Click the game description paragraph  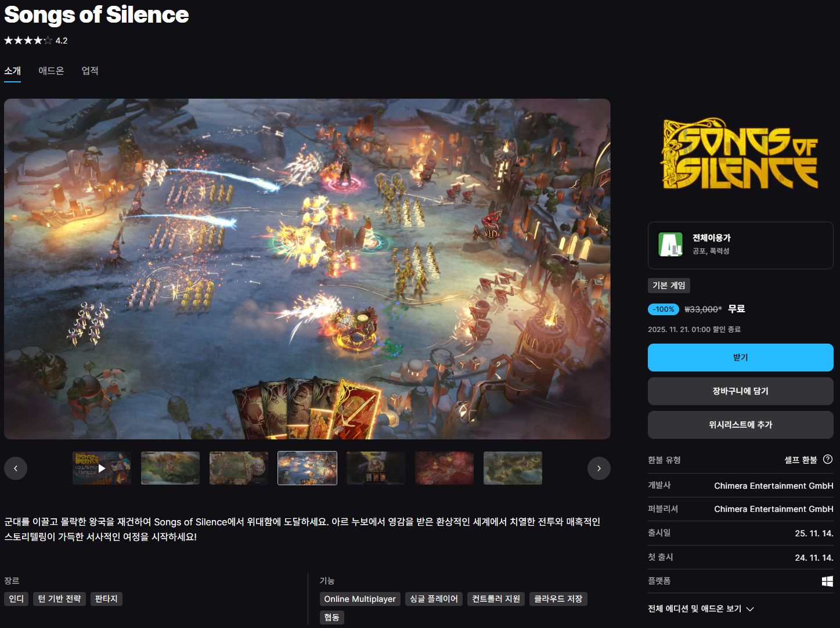pyautogui.click(x=302, y=529)
